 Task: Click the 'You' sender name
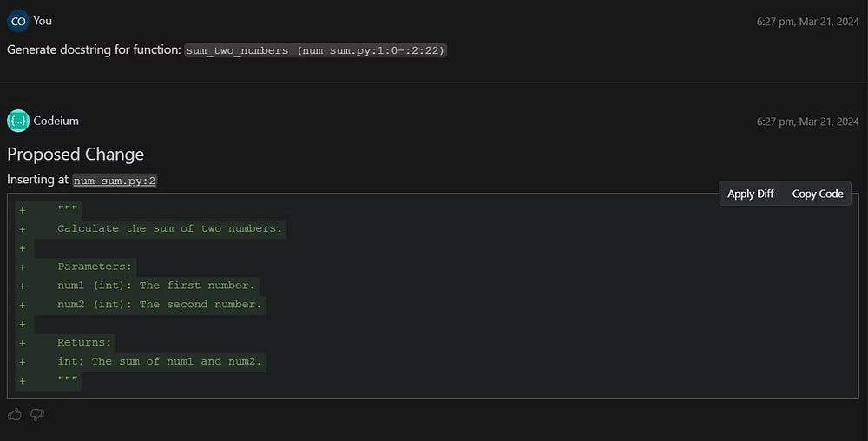pyautogui.click(x=43, y=21)
